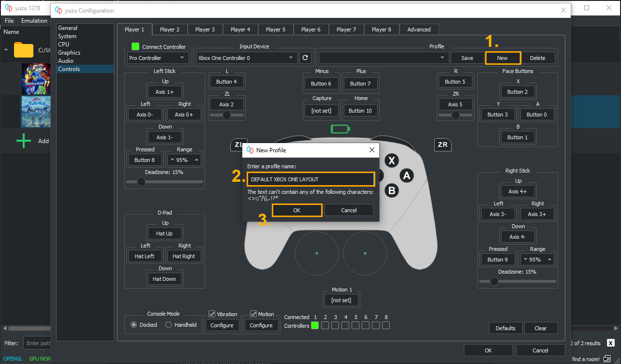Disable the Motion checkbox
The height and width of the screenshot is (364, 621).
(x=253, y=314)
